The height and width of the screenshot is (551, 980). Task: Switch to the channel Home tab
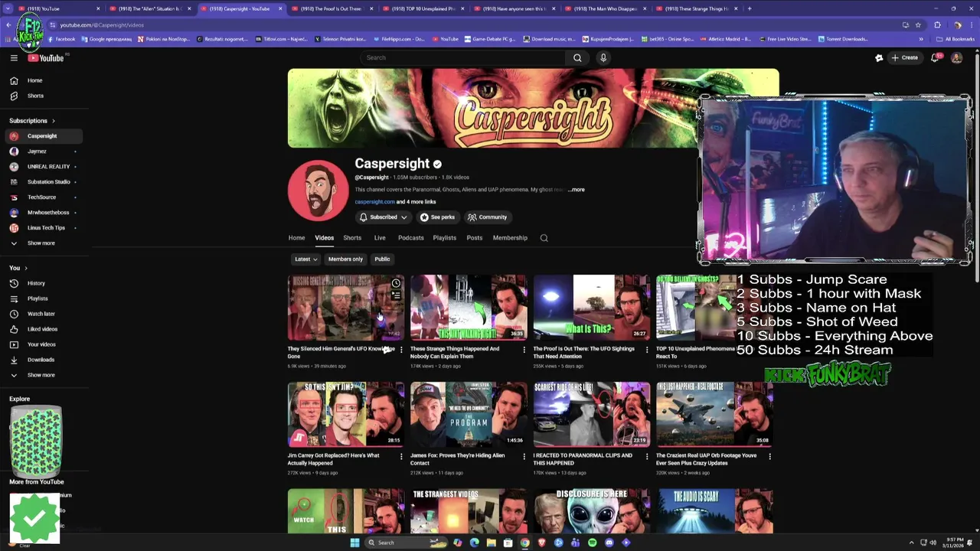[x=296, y=238]
